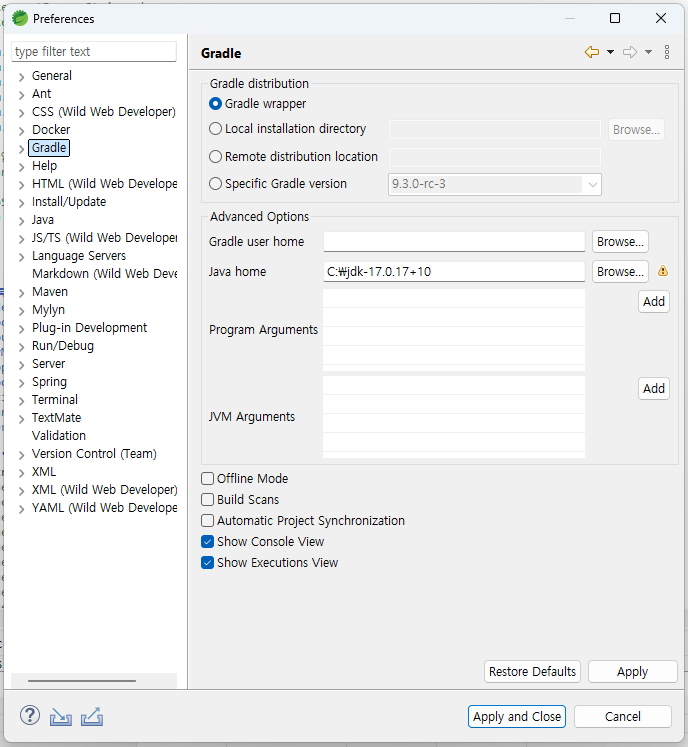The image size is (688, 747).
Task: Click the Cancel button
Action: tap(623, 717)
